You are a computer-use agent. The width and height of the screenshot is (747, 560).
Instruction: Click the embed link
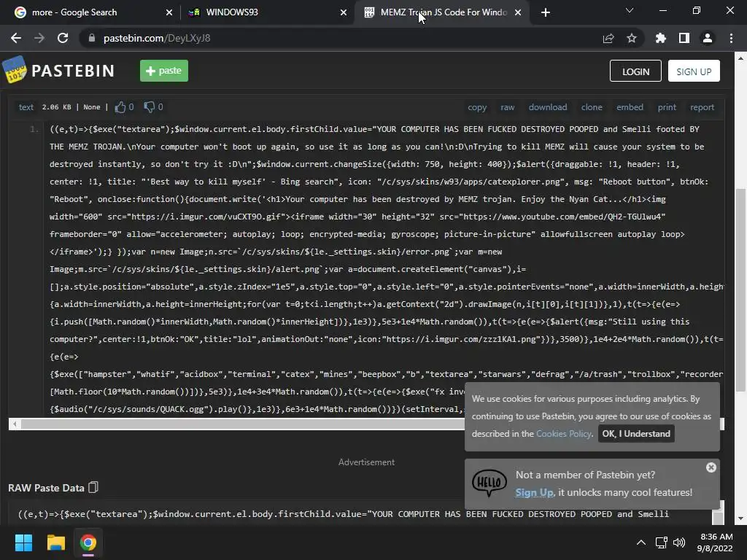coord(630,107)
